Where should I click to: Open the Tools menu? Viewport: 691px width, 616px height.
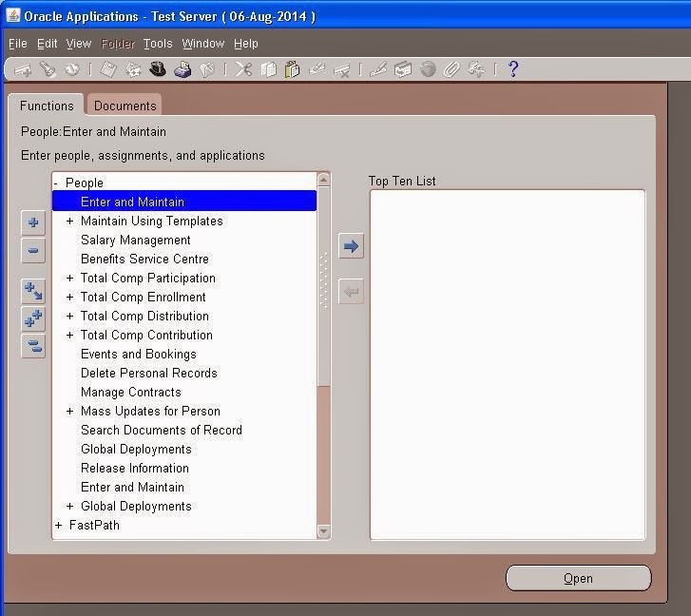(x=158, y=44)
